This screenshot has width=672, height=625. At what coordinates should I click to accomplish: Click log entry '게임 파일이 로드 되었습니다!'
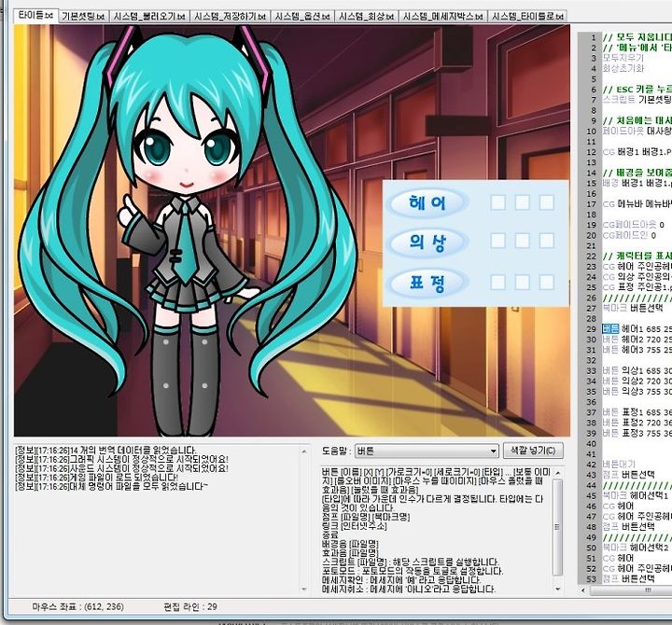point(96,478)
